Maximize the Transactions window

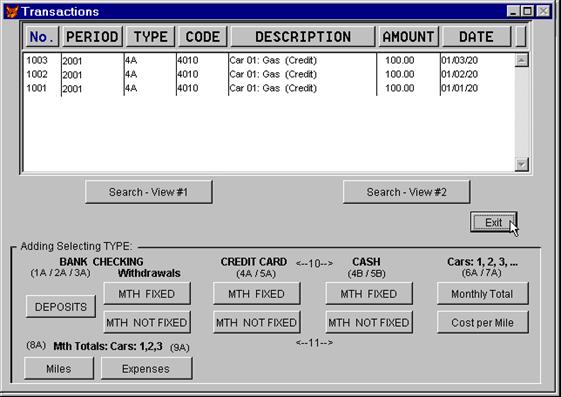527,11
